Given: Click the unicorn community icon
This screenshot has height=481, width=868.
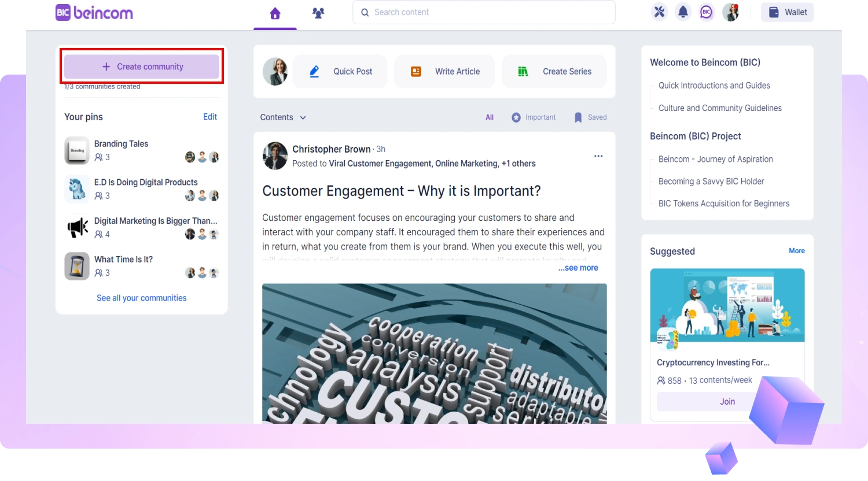Looking at the screenshot, I should coord(77,189).
